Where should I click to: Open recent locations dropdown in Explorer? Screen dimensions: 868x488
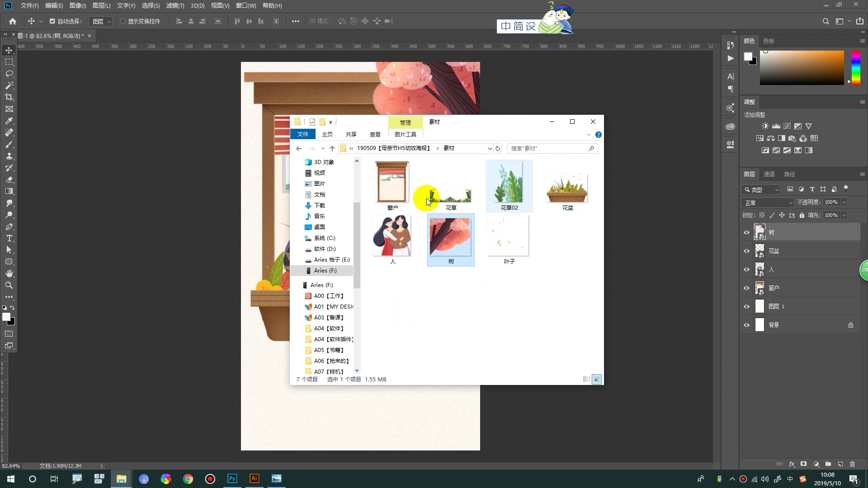323,148
